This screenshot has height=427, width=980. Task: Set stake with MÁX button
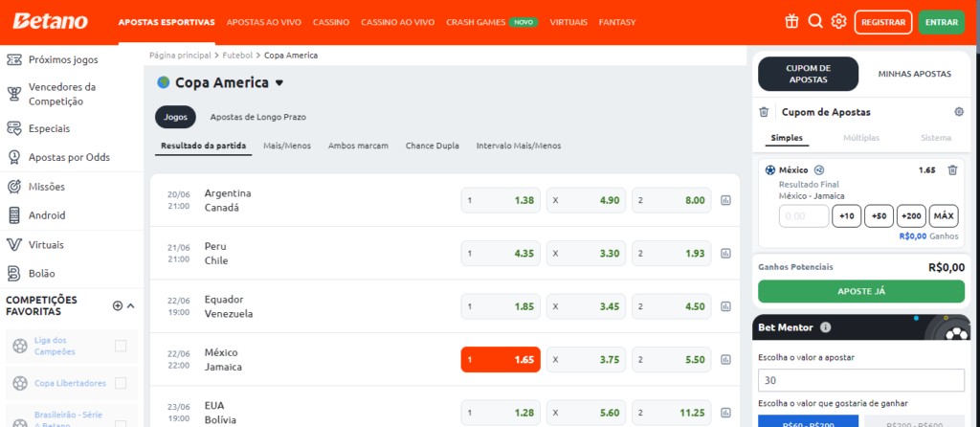(944, 215)
